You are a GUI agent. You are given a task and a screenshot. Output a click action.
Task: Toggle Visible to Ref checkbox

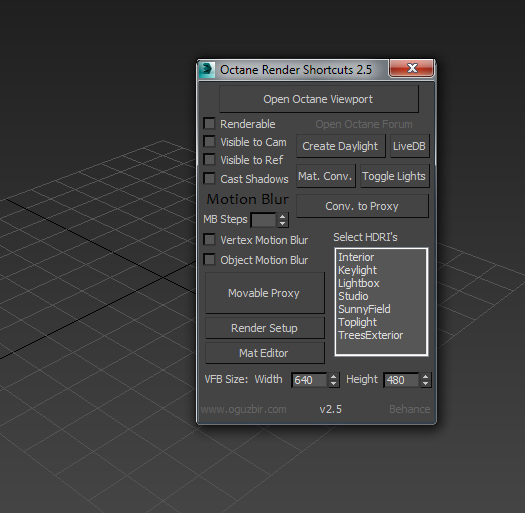coord(210,160)
